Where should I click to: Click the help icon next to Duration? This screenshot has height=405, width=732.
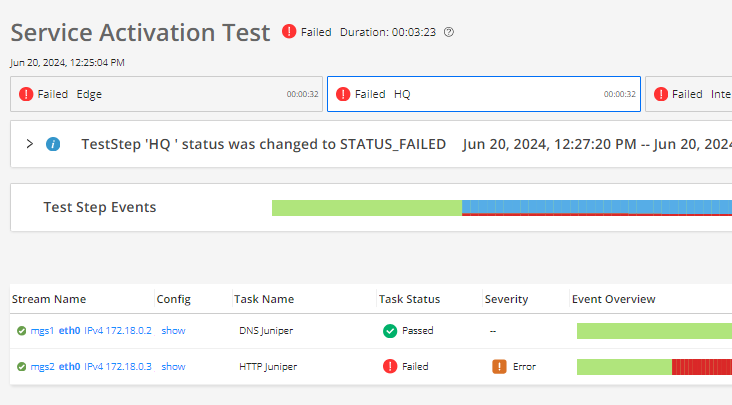pos(449,32)
